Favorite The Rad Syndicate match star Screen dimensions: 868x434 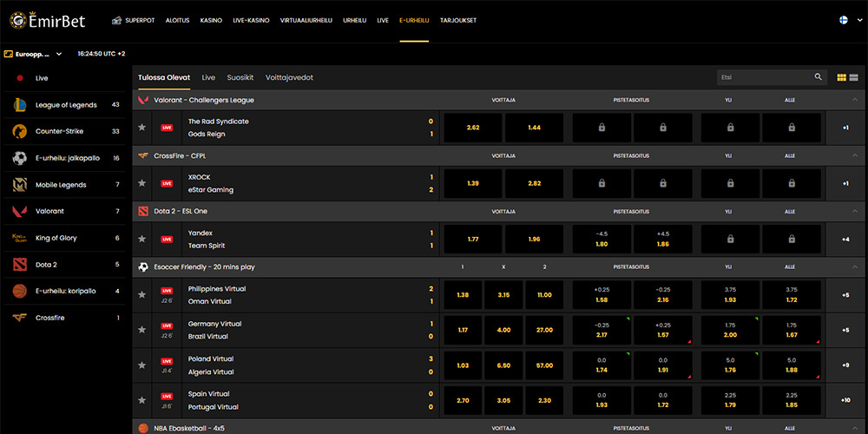click(142, 128)
